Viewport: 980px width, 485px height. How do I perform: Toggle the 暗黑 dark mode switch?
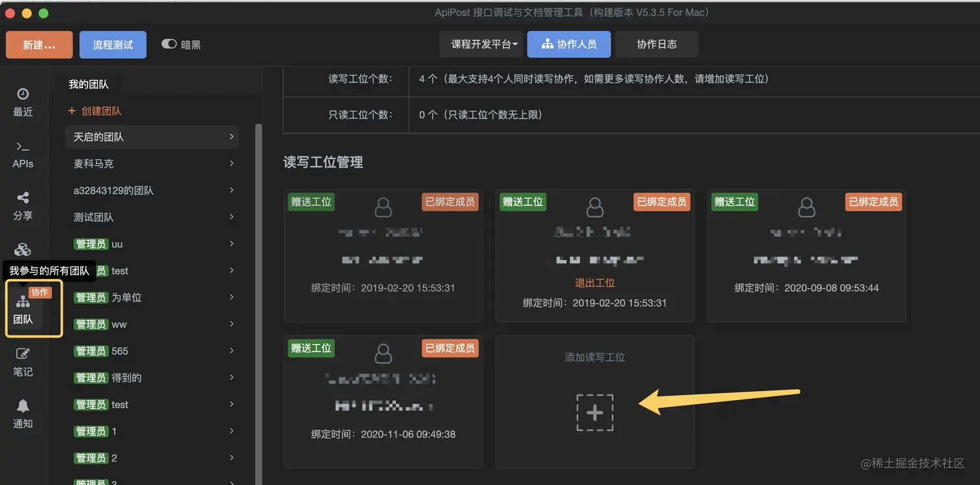[169, 44]
